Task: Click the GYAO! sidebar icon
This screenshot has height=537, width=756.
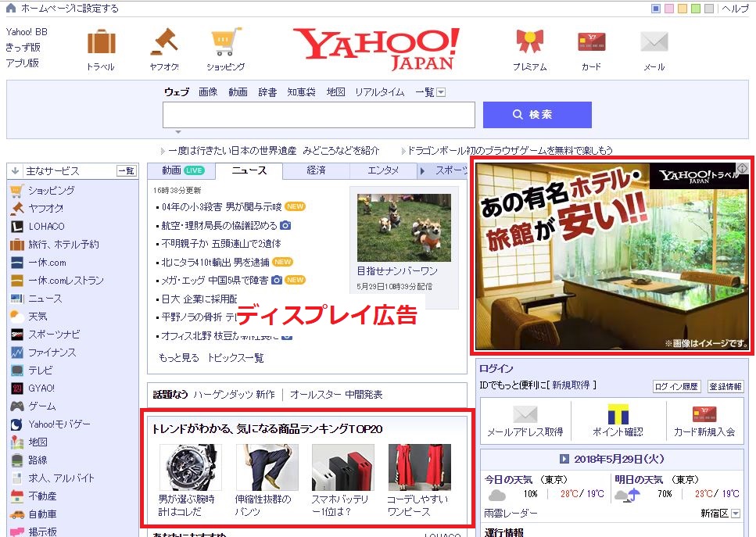Action: pyautogui.click(x=17, y=388)
